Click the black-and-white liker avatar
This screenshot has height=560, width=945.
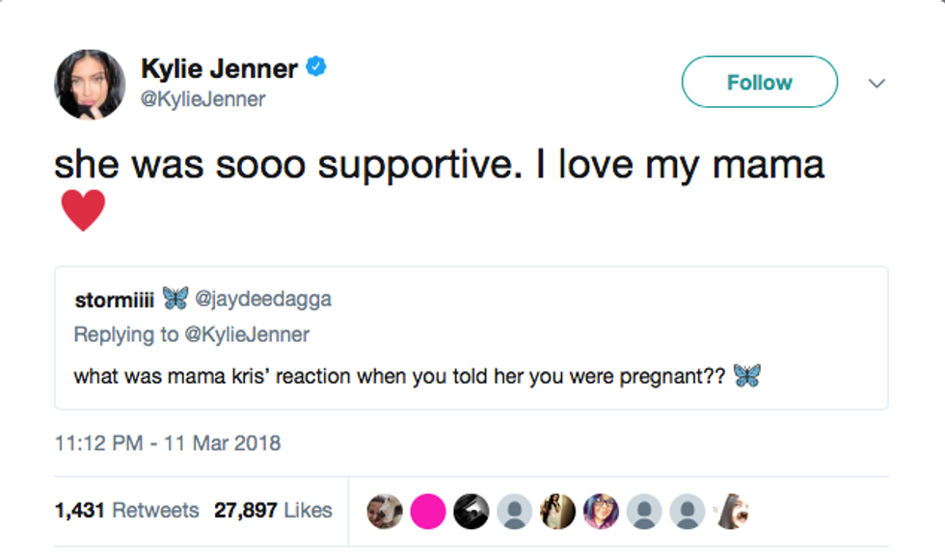click(x=472, y=512)
